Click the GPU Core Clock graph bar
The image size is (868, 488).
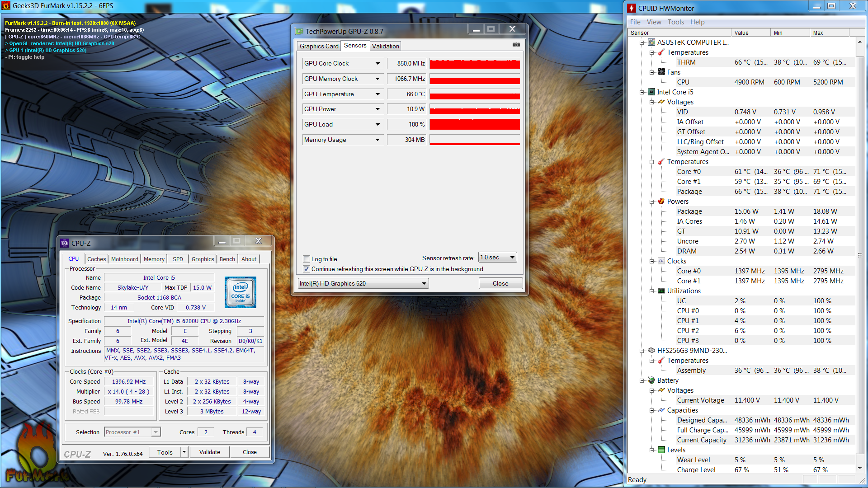475,63
